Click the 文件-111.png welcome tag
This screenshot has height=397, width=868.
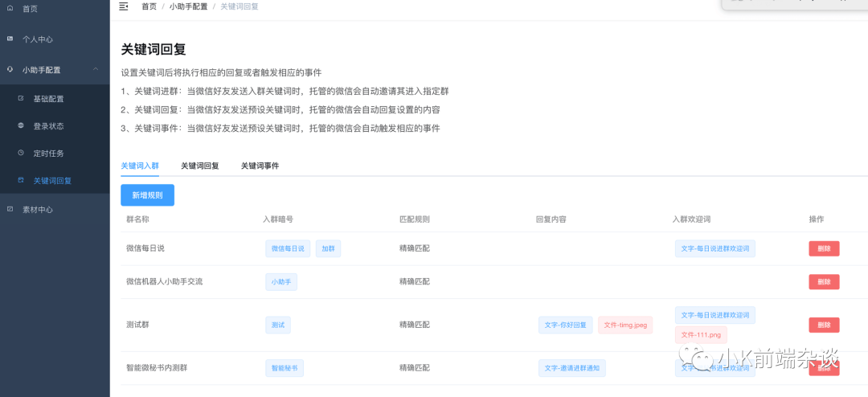pyautogui.click(x=701, y=335)
